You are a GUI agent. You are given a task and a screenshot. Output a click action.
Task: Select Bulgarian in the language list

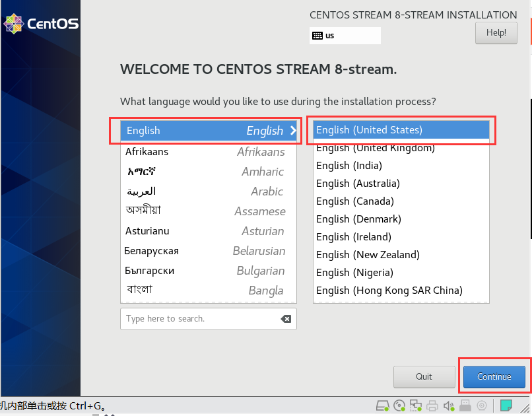209,271
